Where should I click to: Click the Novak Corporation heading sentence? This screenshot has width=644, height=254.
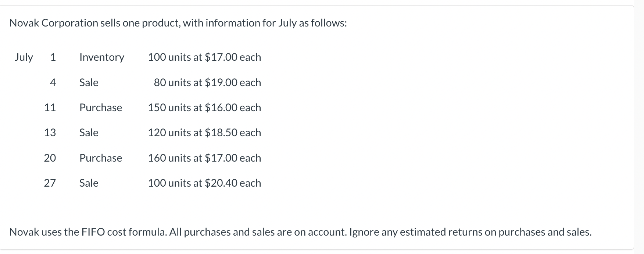(x=178, y=23)
